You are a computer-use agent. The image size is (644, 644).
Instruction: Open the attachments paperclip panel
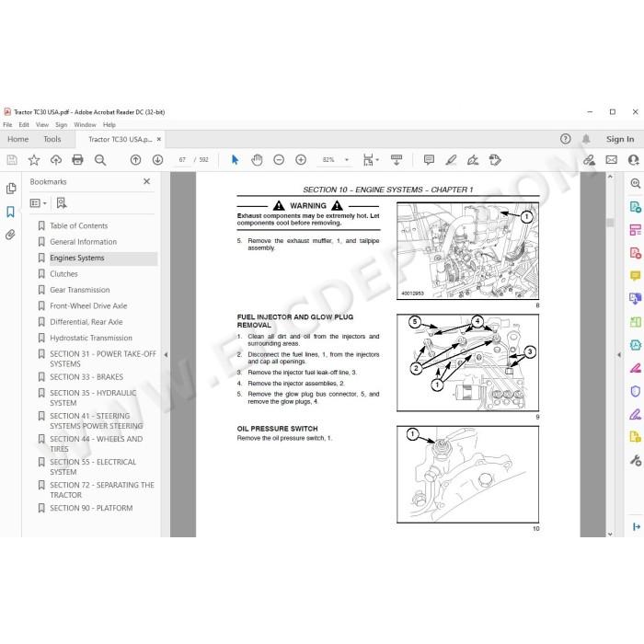pyautogui.click(x=11, y=235)
